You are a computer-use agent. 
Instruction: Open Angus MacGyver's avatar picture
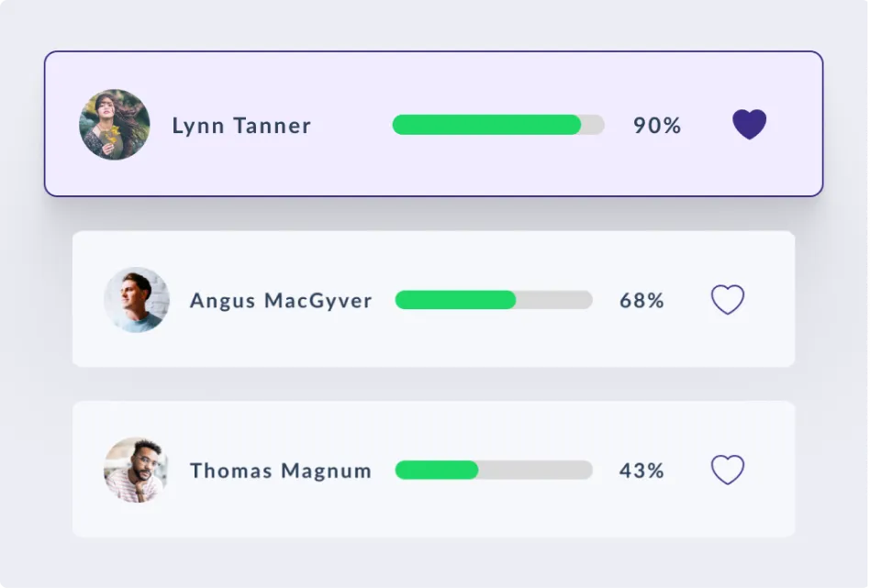tap(137, 300)
